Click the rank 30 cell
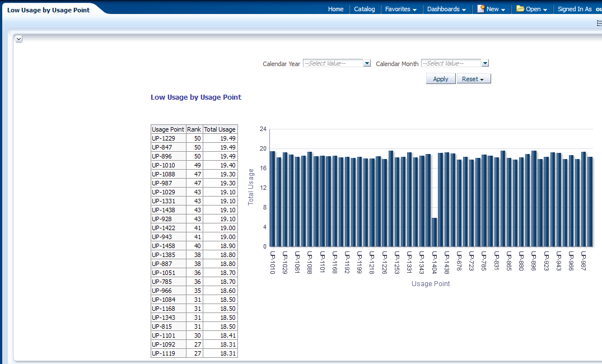Screen dimensions: 602x364 [194, 335]
